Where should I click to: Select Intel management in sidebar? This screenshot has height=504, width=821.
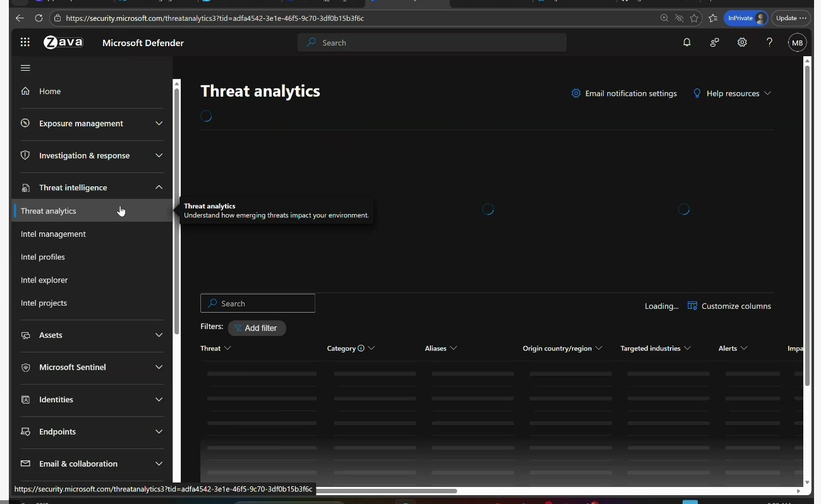pos(53,234)
